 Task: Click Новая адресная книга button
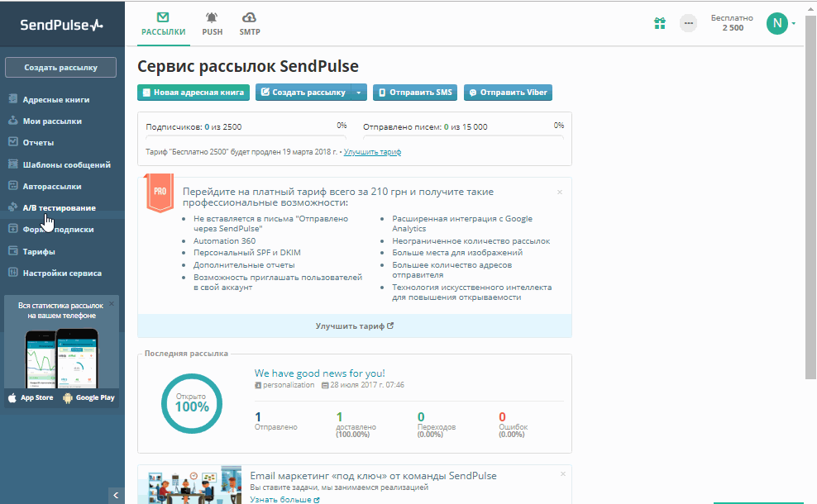[x=193, y=93]
